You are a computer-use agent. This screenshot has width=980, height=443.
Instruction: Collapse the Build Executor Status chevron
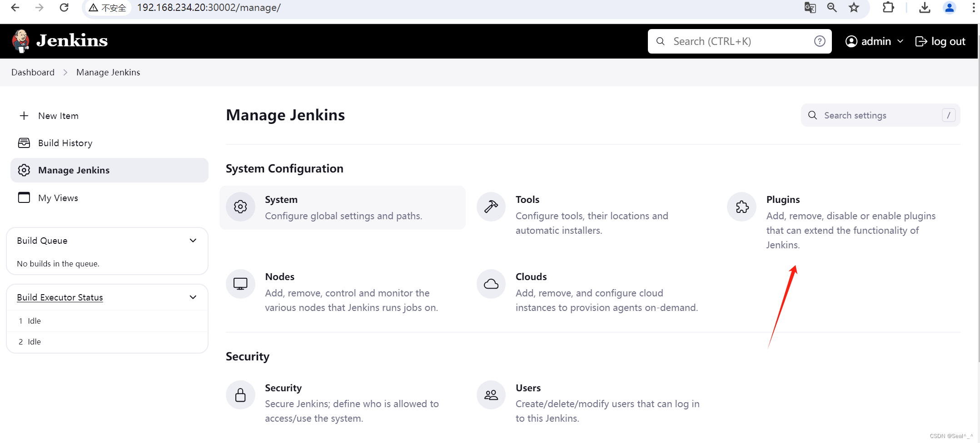pyautogui.click(x=193, y=297)
